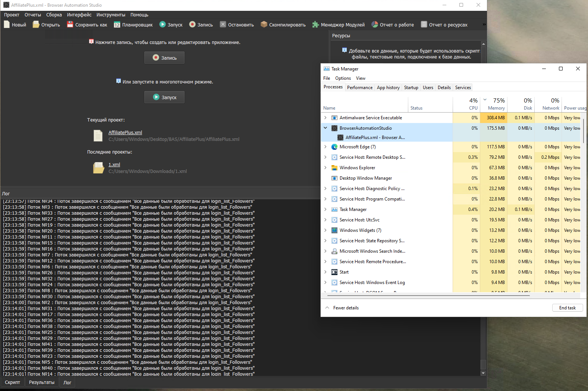
Task: Open the AffiliatePlus.xml project link
Action: click(x=125, y=133)
